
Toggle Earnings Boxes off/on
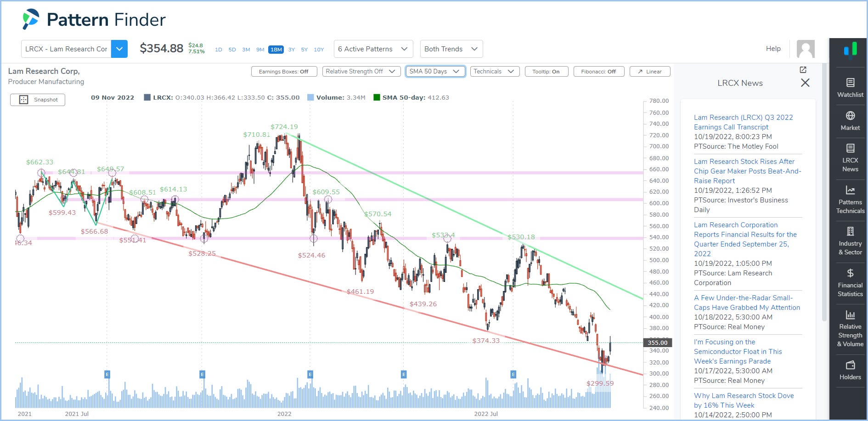[x=284, y=72]
